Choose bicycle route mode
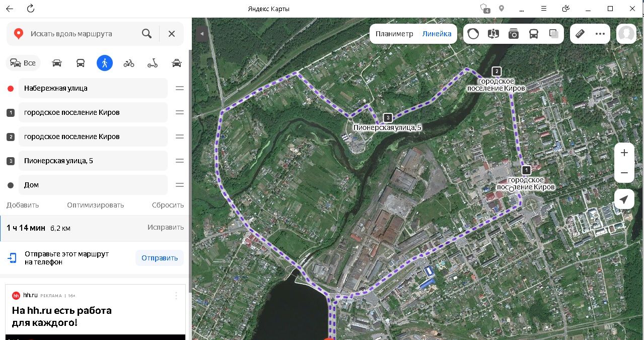 pyautogui.click(x=129, y=63)
